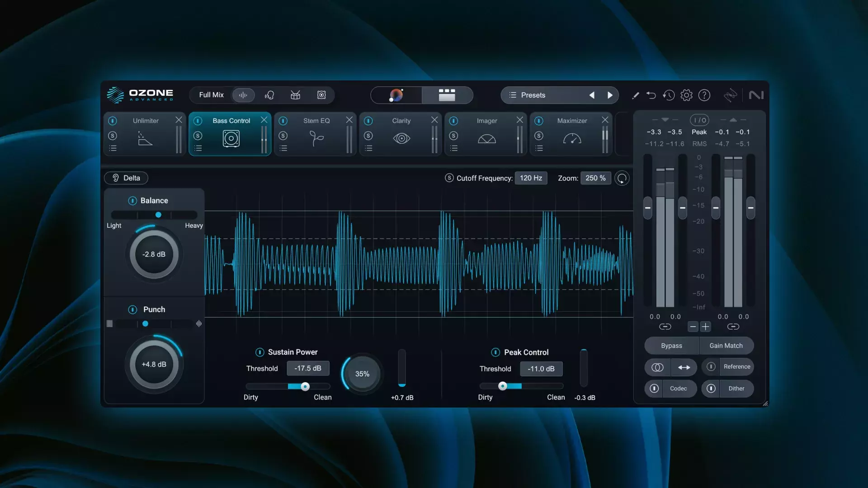Toggle the Balance section power button
Image resolution: width=868 pixels, height=488 pixels.
[132, 201]
